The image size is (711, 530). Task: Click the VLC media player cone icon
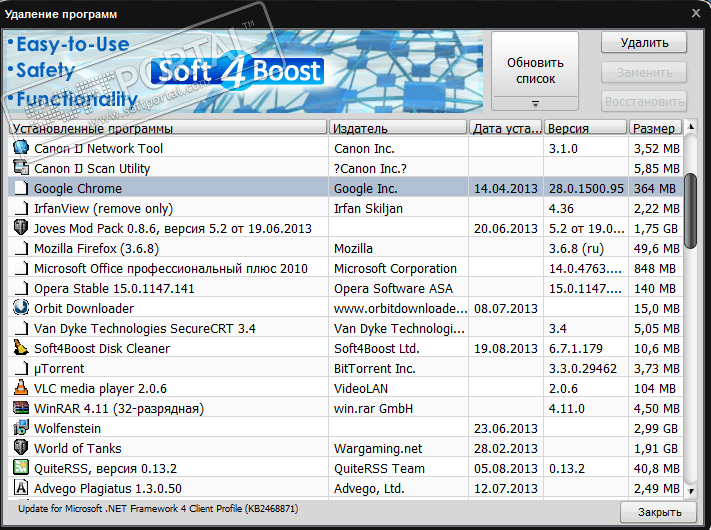point(21,388)
